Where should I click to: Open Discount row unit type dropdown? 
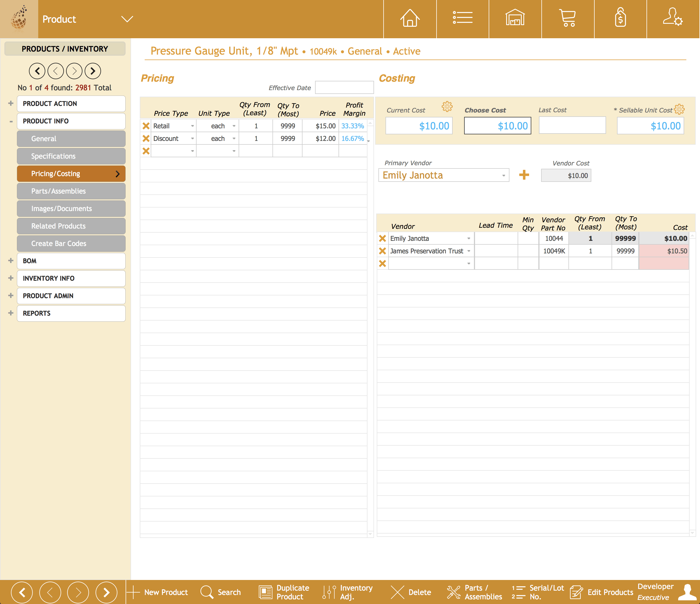click(234, 138)
